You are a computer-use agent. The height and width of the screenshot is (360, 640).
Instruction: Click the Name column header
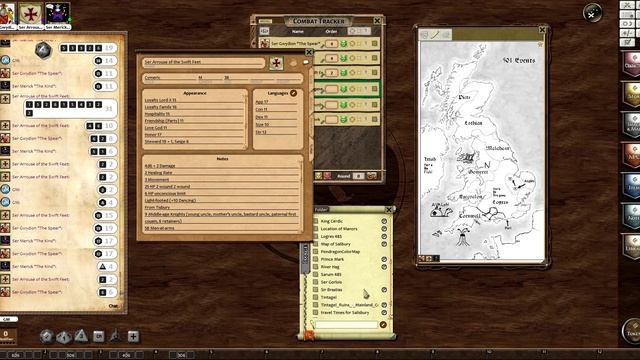point(298,31)
